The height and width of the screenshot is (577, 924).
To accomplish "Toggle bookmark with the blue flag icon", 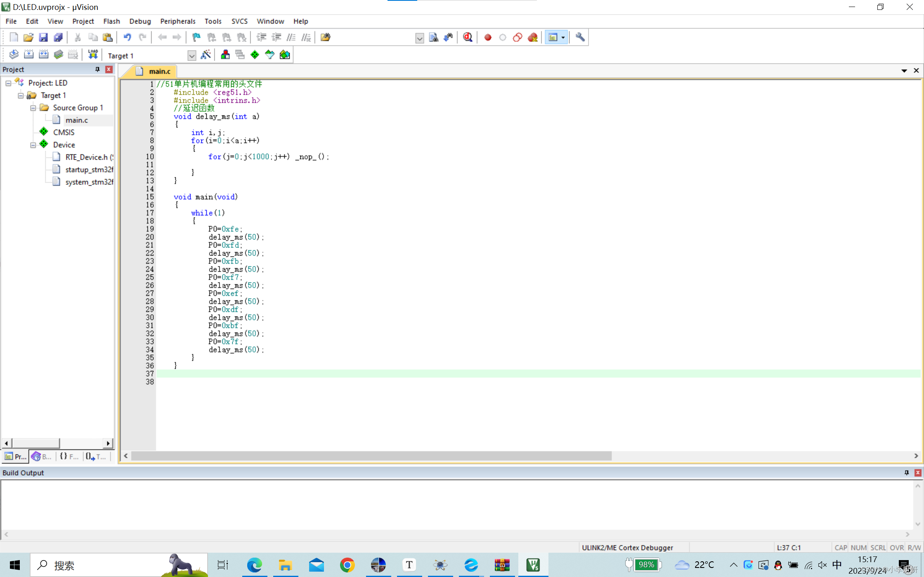I will click(196, 38).
